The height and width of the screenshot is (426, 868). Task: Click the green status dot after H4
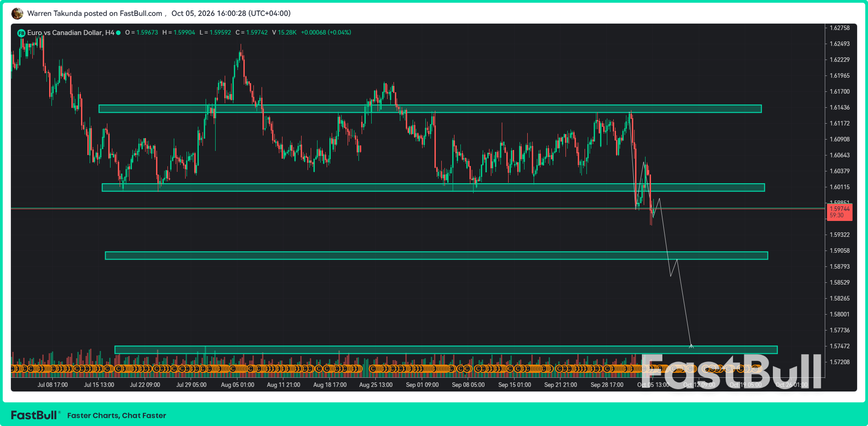[118, 33]
